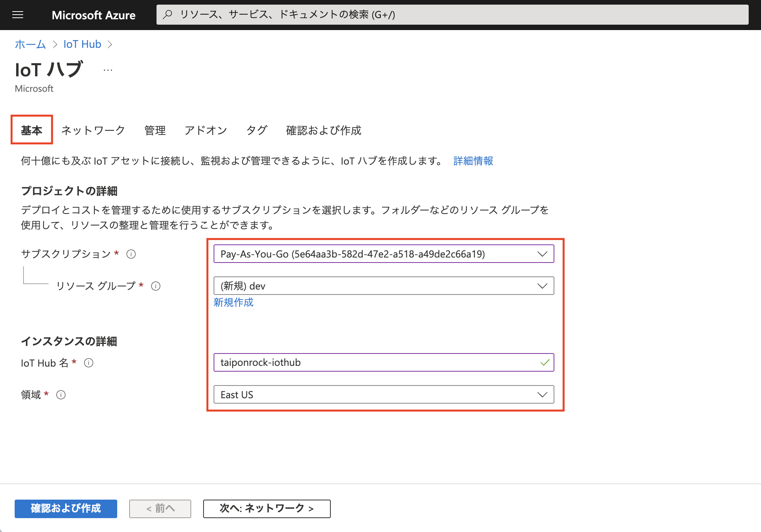Open the ellipsis menu beside IoT ハブ

coord(108,71)
